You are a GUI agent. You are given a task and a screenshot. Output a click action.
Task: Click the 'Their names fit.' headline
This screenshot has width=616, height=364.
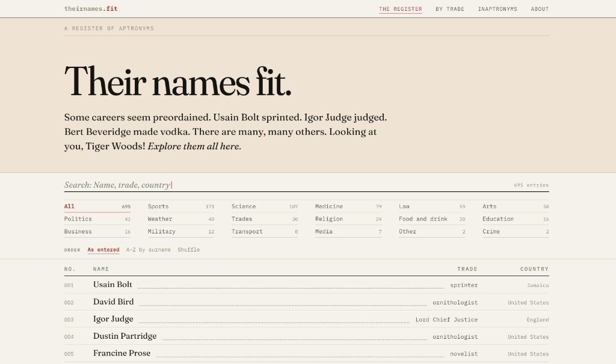coord(178,81)
